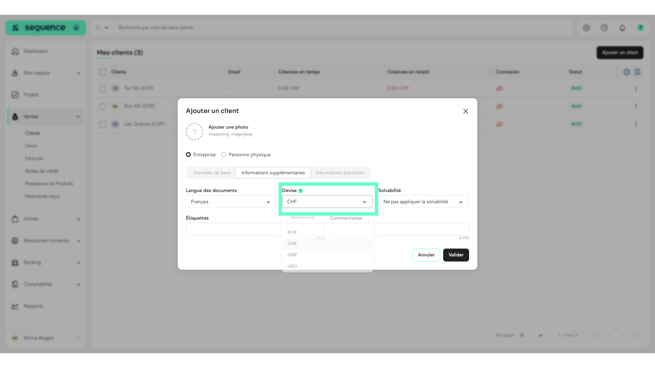Choose GBP in currency list
This screenshot has width=655, height=368.
(327, 255)
